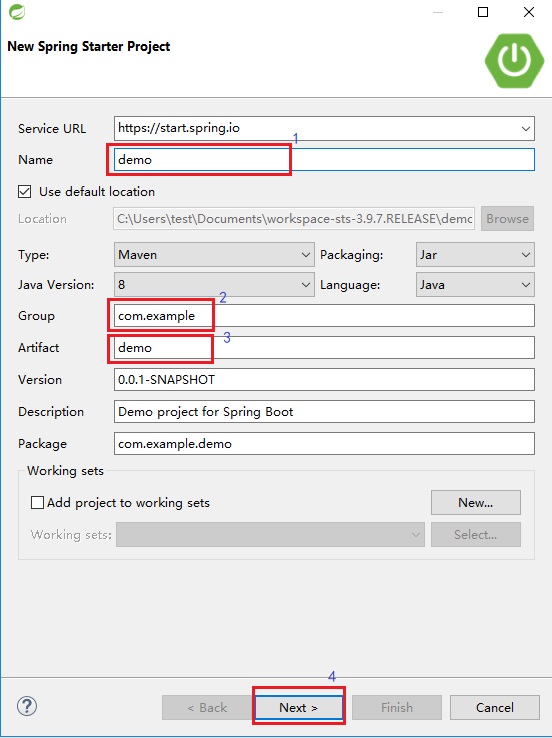Click into the Name field
Image resolution: width=552 pixels, height=738 pixels.
coord(324,160)
